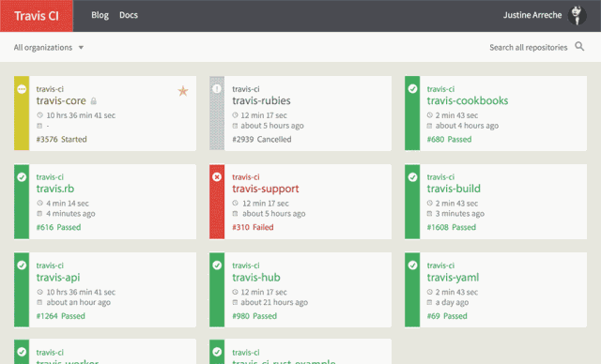Open the travis-hub repository

point(256,278)
